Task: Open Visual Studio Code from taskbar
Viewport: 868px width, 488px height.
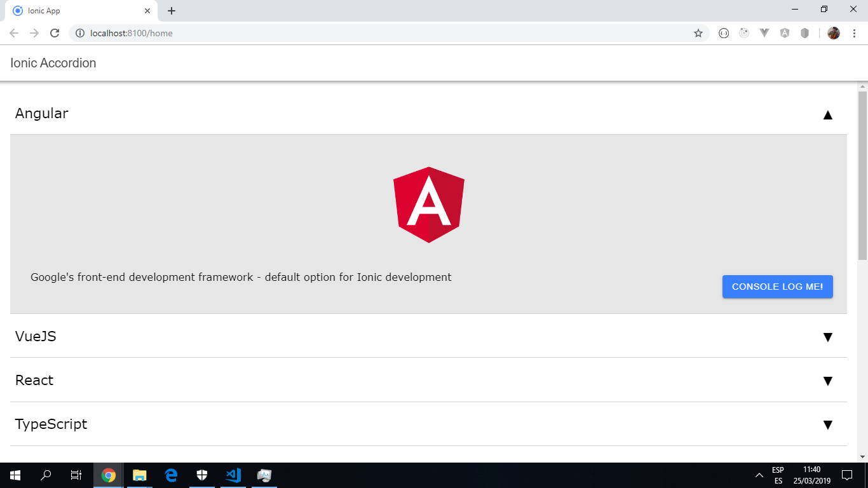Action: coord(233,475)
